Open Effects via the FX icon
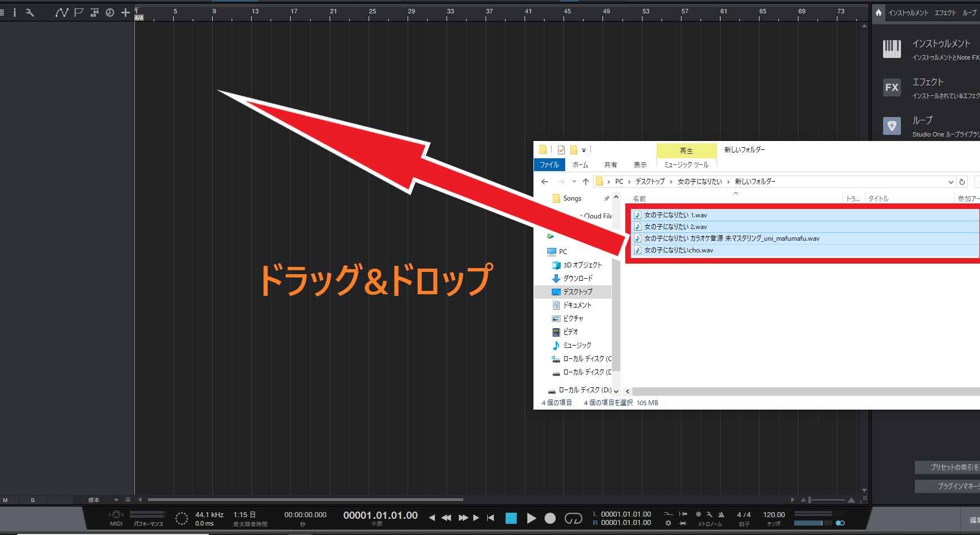The image size is (980, 535). (x=892, y=87)
